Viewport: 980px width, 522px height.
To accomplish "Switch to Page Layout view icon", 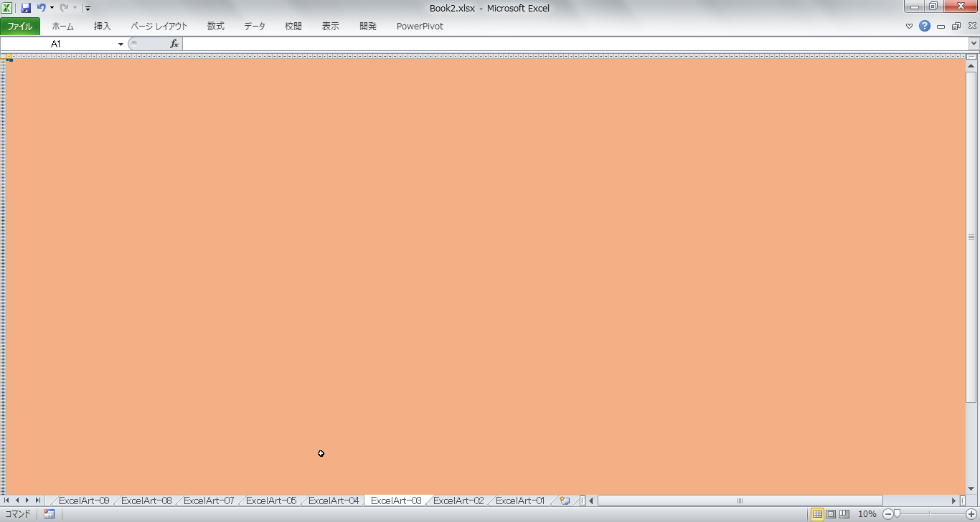I will [x=831, y=514].
